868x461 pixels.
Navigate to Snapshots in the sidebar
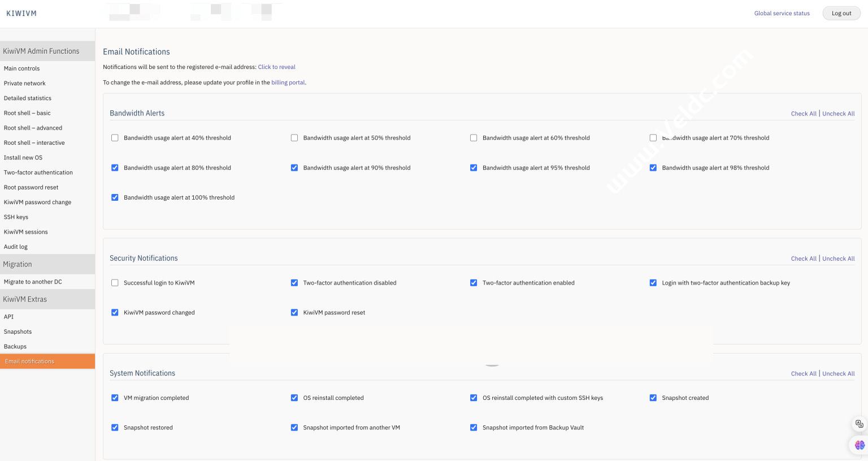[18, 331]
